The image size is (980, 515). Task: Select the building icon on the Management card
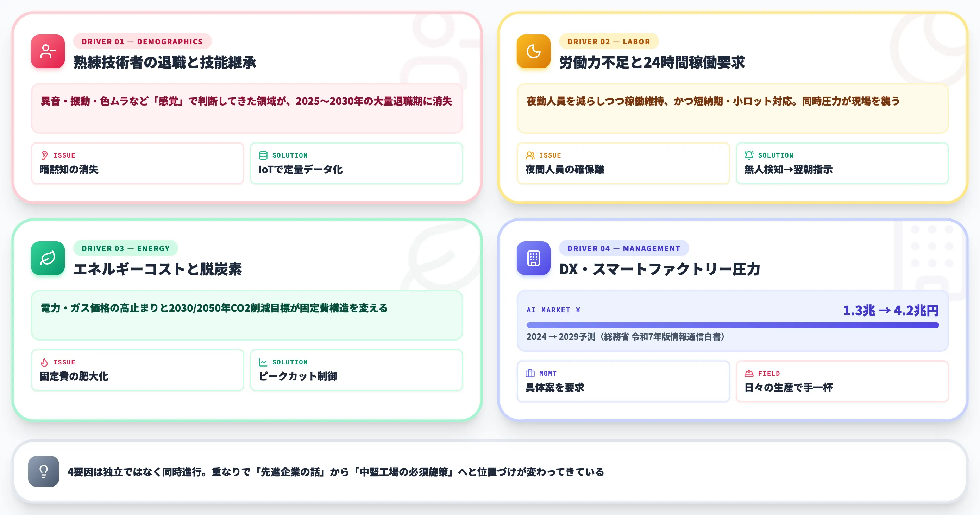533,259
